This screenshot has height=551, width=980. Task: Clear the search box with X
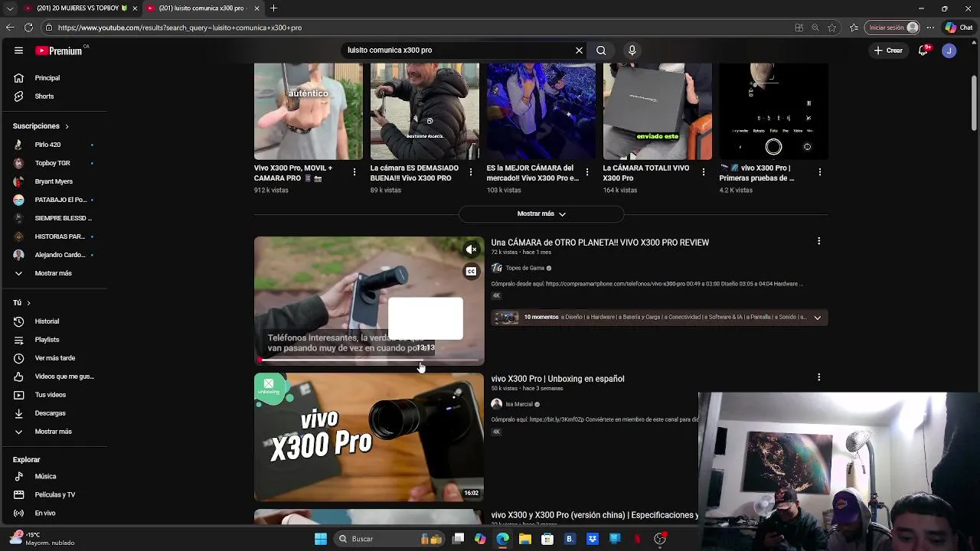[579, 51]
